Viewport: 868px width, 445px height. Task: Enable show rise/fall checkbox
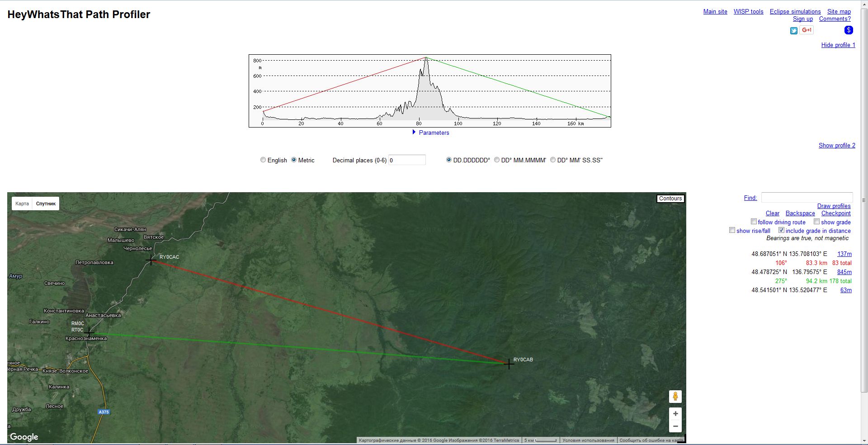[732, 230]
